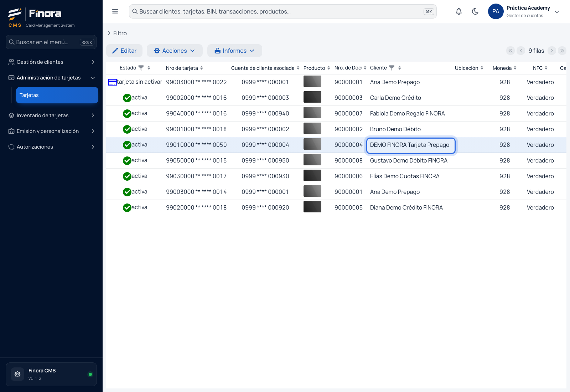Click the PA user avatar
570x392 pixels.
click(x=496, y=11)
